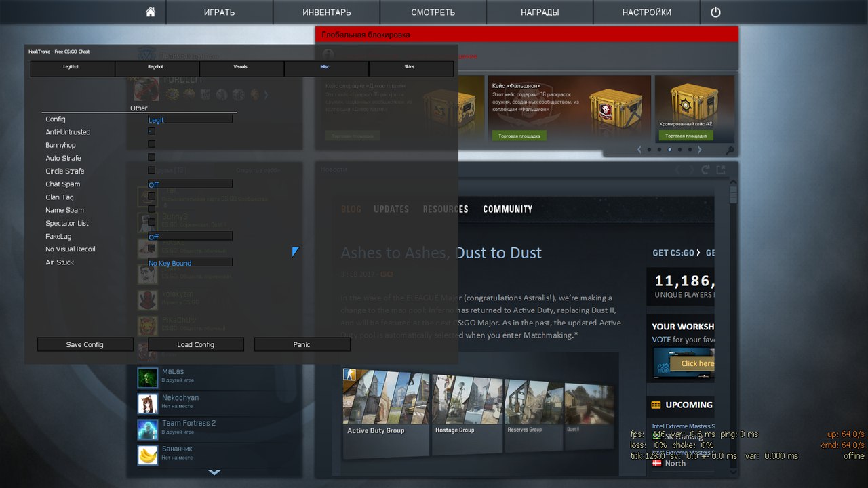
Task: Open the Chat Spam dropdown
Action: point(190,184)
